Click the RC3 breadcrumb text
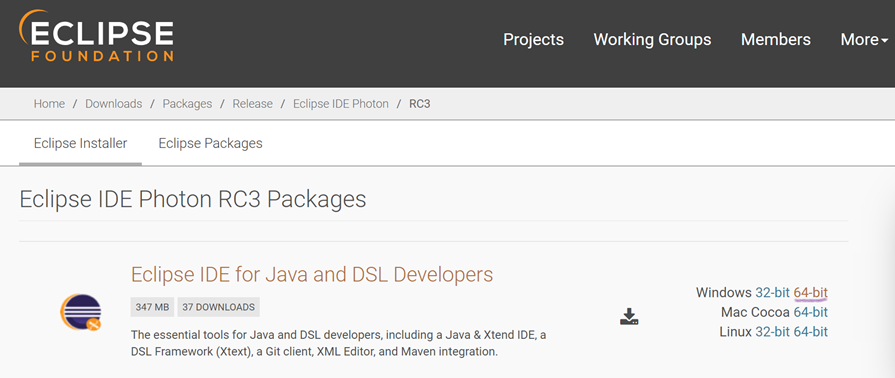This screenshot has height=378, width=895. pyautogui.click(x=420, y=104)
